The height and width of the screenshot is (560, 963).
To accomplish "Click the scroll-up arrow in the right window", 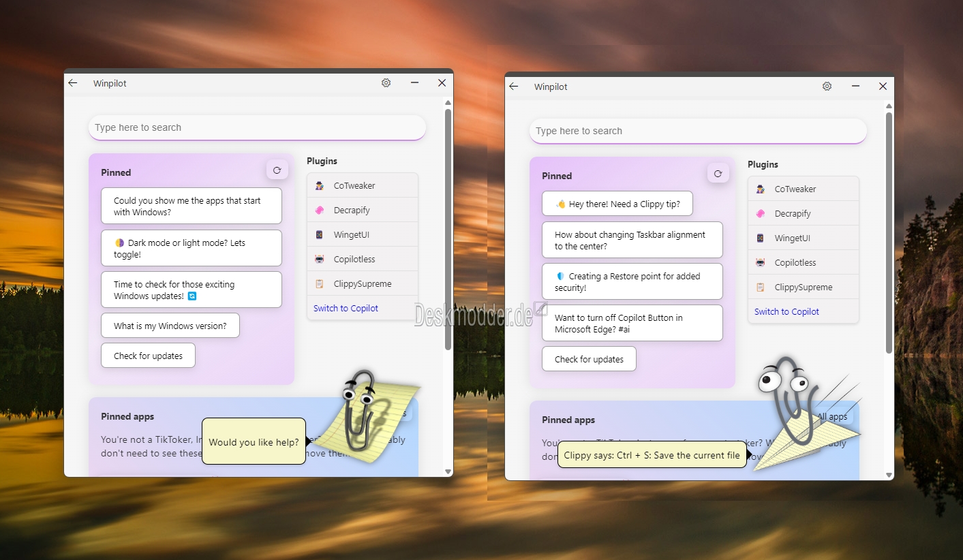I will pyautogui.click(x=889, y=106).
